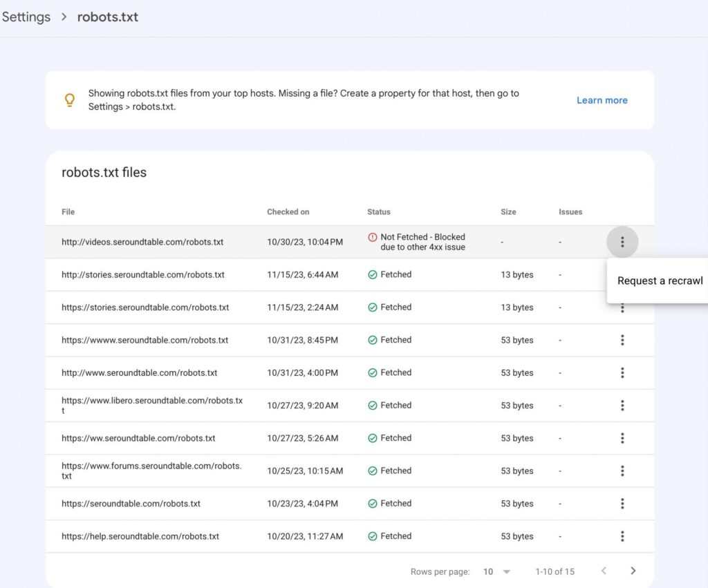This screenshot has height=588, width=708.
Task: Click the Size column header
Action: 508,211
